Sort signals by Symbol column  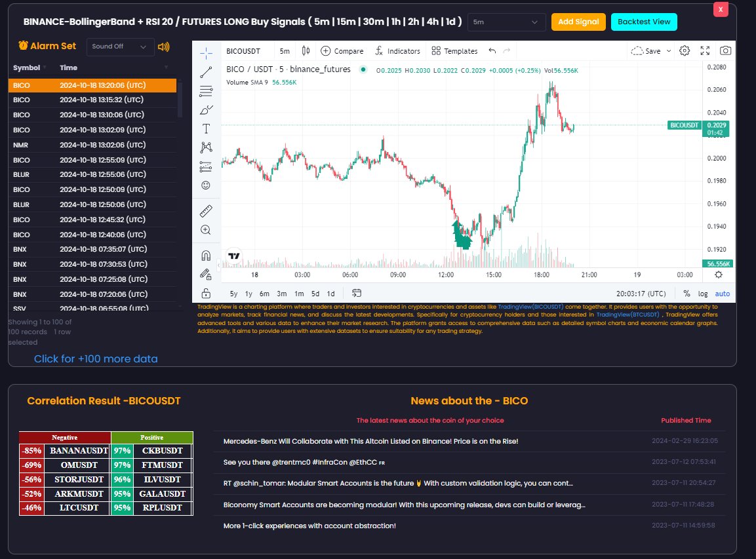(30, 67)
